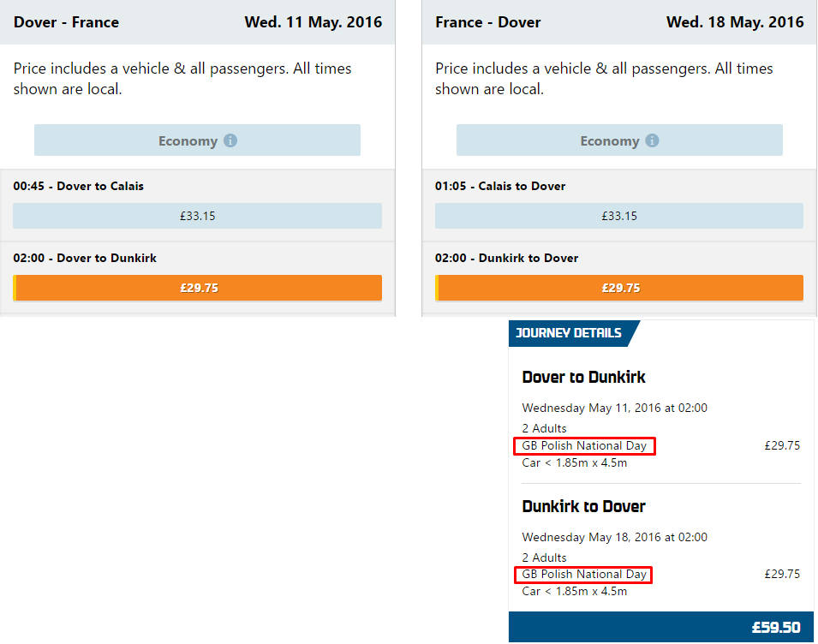Click the info icon on outbound Economy
The image size is (818, 644).
click(x=230, y=140)
